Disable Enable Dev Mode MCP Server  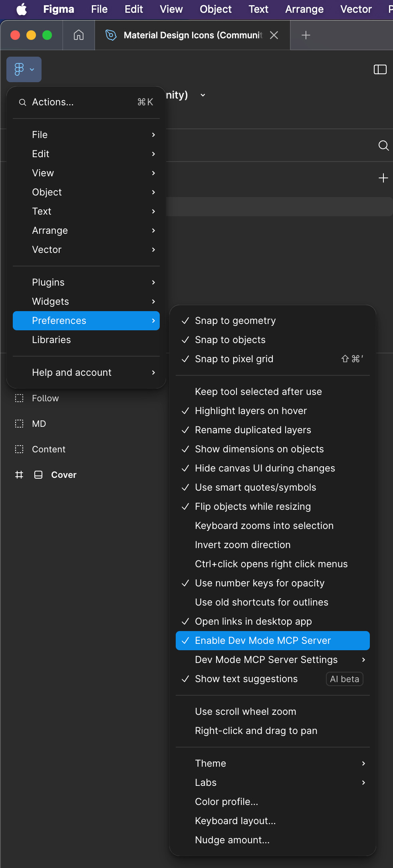[273, 641]
